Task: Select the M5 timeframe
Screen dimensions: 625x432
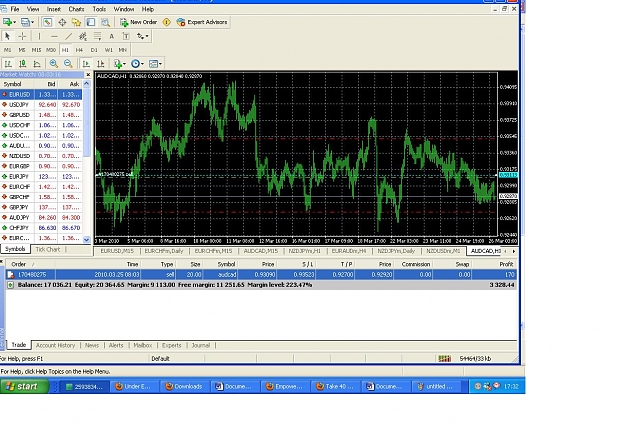Action: [x=22, y=50]
